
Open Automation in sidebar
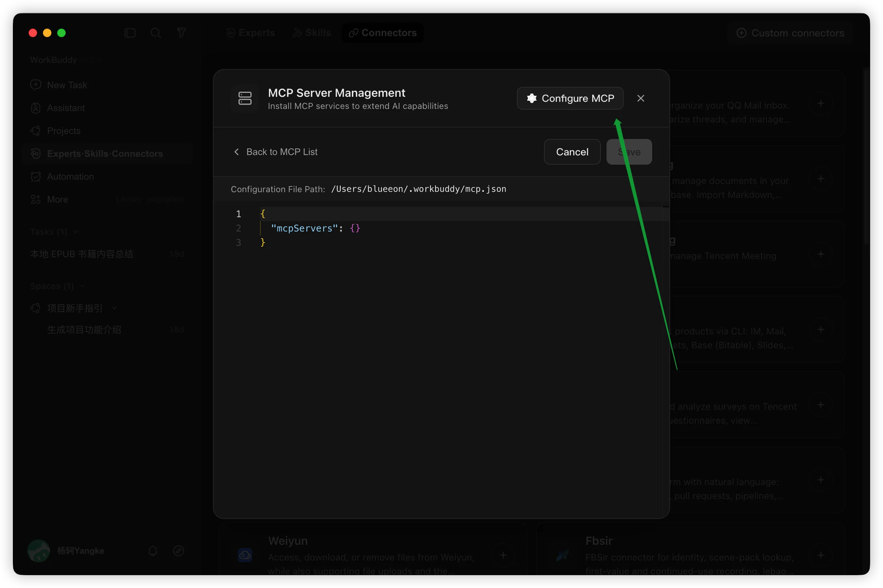coord(107,176)
